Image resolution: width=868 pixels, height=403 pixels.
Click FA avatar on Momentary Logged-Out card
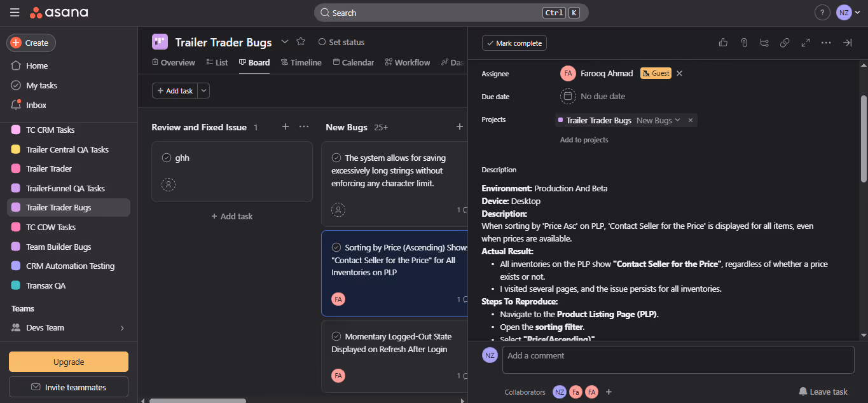pyautogui.click(x=338, y=376)
